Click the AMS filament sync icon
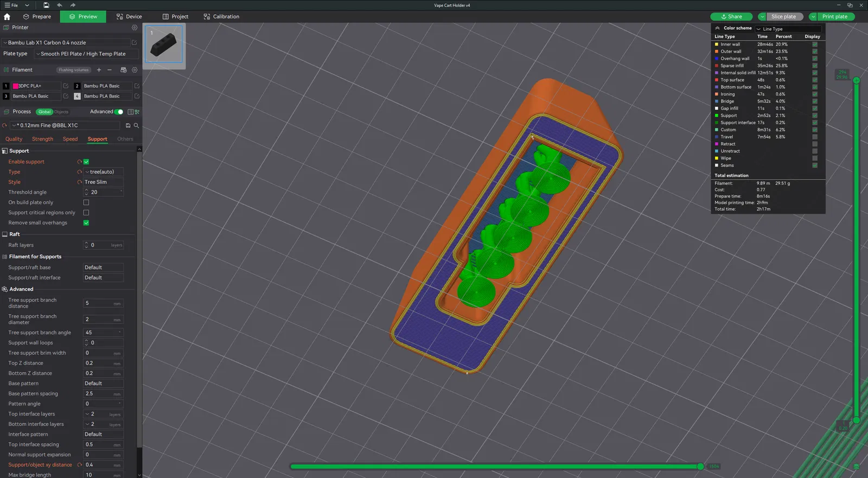Viewport: 868px width, 478px height. [123, 70]
